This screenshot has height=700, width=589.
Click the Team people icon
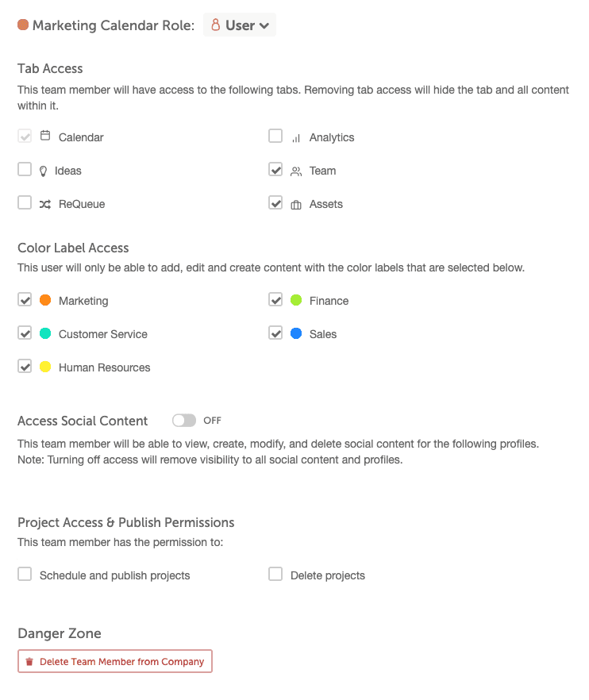tap(296, 171)
